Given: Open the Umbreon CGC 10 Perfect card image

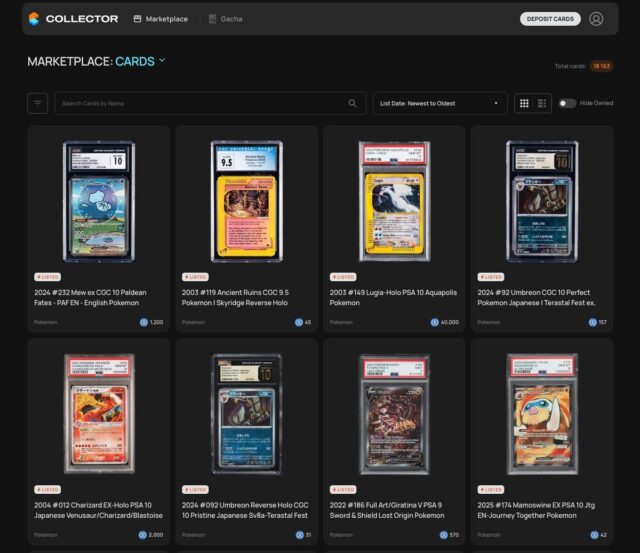Looking at the screenshot, I should pyautogui.click(x=542, y=201).
